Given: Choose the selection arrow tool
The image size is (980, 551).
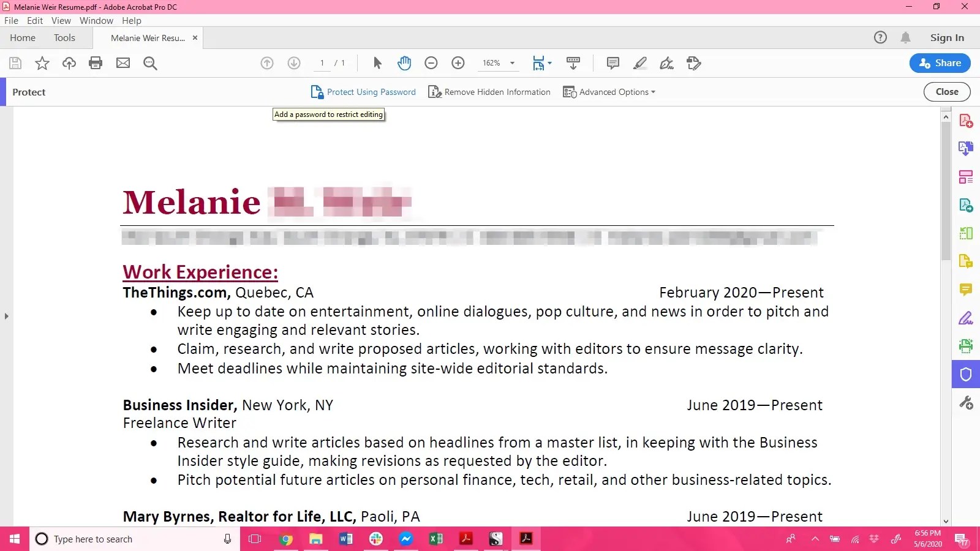Looking at the screenshot, I should click(377, 63).
